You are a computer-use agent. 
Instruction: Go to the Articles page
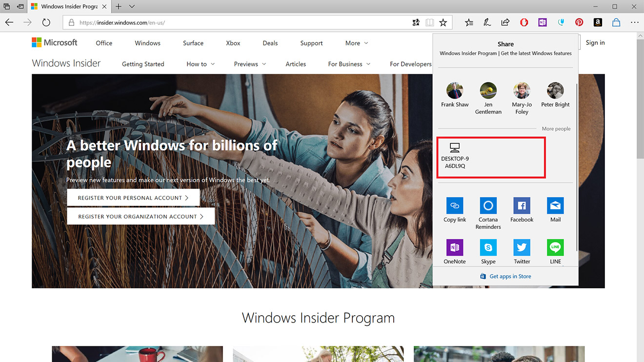tap(296, 64)
